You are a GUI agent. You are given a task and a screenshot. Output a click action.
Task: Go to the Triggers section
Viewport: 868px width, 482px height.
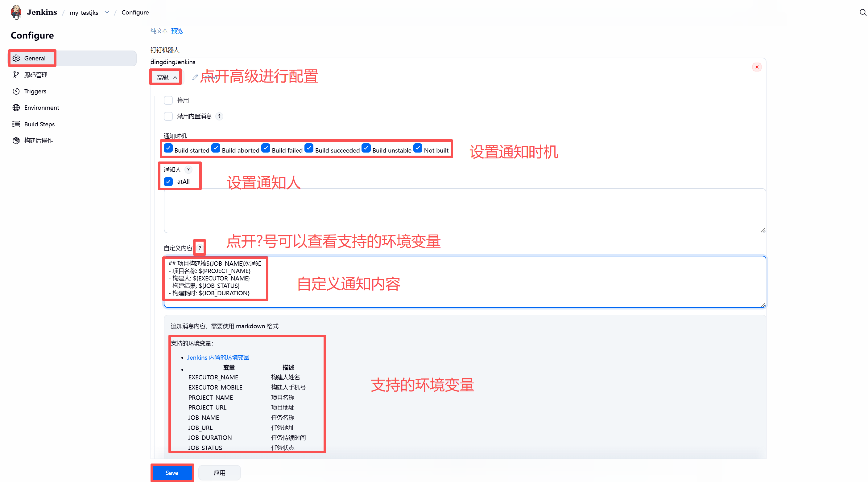click(x=72, y=91)
